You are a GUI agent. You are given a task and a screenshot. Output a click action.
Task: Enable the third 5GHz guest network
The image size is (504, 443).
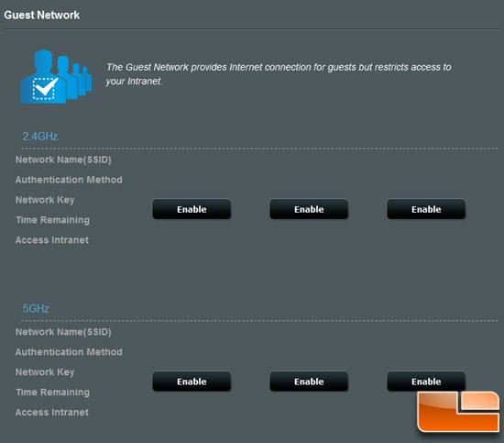pyautogui.click(x=426, y=382)
